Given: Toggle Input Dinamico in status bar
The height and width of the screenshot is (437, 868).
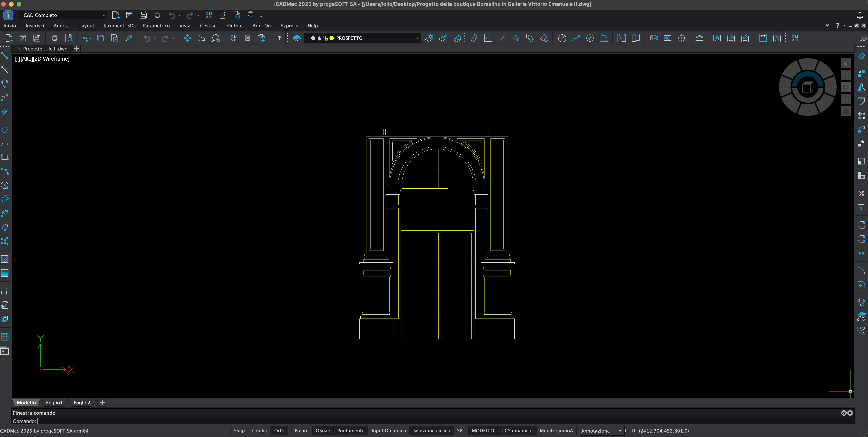Looking at the screenshot, I should [389, 431].
